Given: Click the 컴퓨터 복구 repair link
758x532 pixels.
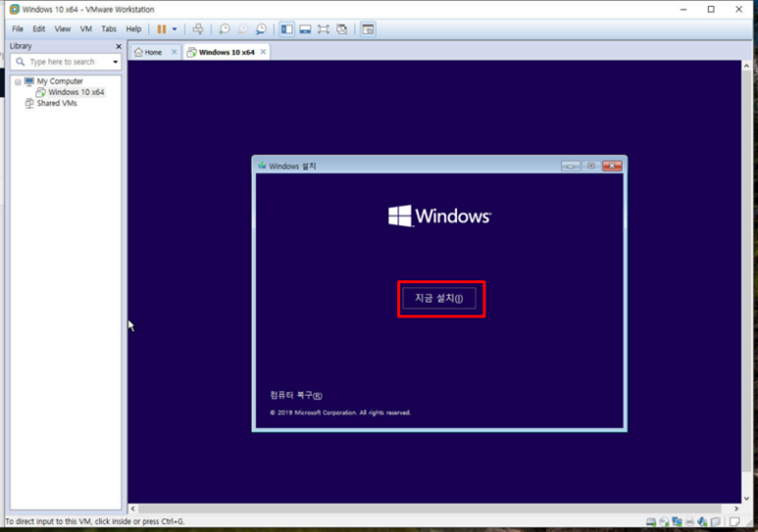Looking at the screenshot, I should pyautogui.click(x=296, y=395).
